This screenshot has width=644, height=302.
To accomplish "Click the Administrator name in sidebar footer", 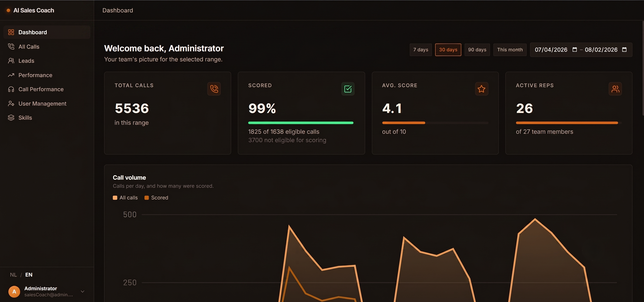I will (41, 288).
